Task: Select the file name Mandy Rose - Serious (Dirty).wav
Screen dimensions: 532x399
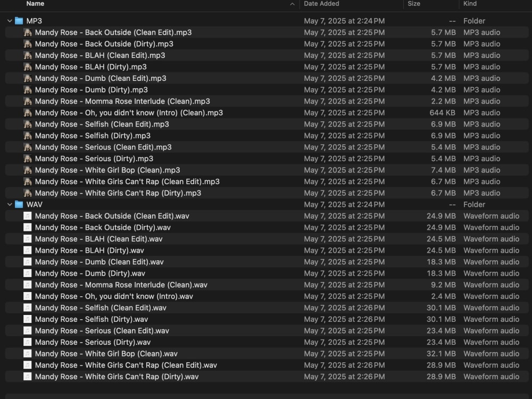Action: tap(93, 342)
